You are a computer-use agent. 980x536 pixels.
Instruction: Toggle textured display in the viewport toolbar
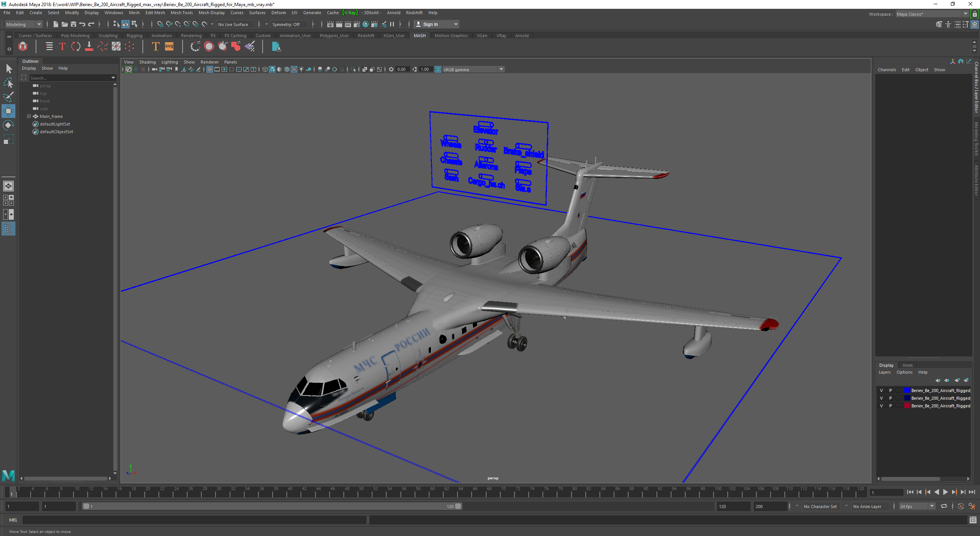tap(294, 69)
